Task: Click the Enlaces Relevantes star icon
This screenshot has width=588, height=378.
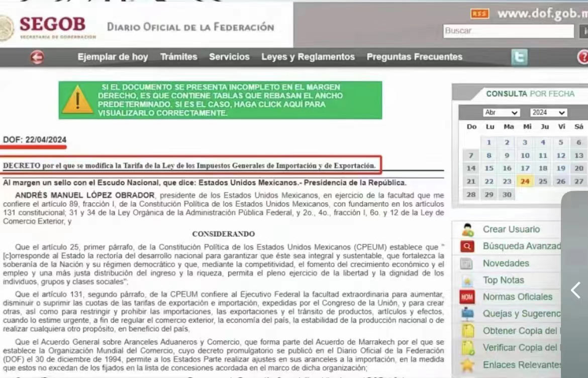Action: [x=467, y=365]
